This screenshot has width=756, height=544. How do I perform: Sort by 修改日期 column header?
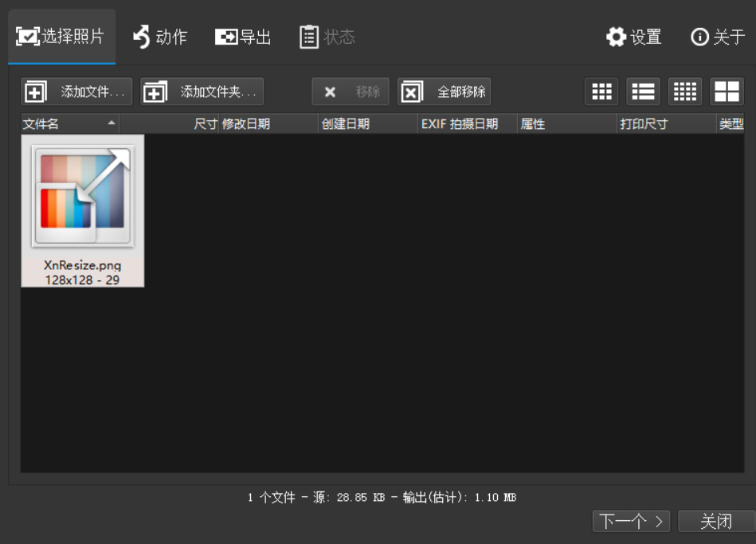pyautogui.click(x=268, y=124)
